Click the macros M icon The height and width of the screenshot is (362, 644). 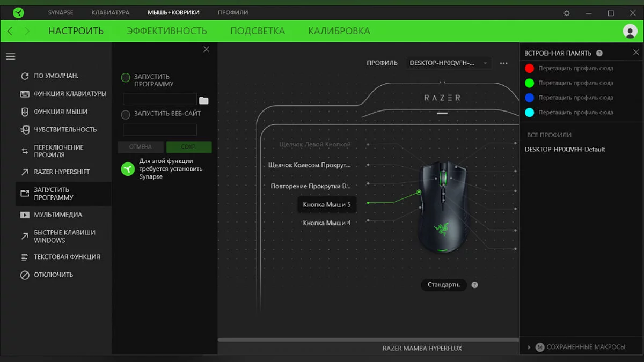click(x=540, y=347)
